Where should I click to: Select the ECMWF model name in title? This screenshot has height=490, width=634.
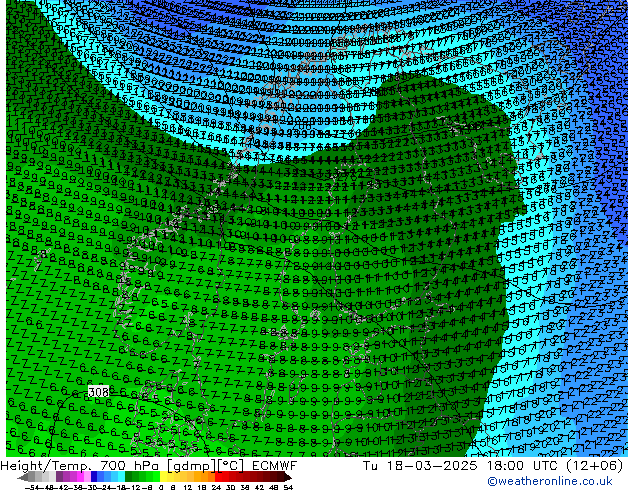pos(275,465)
